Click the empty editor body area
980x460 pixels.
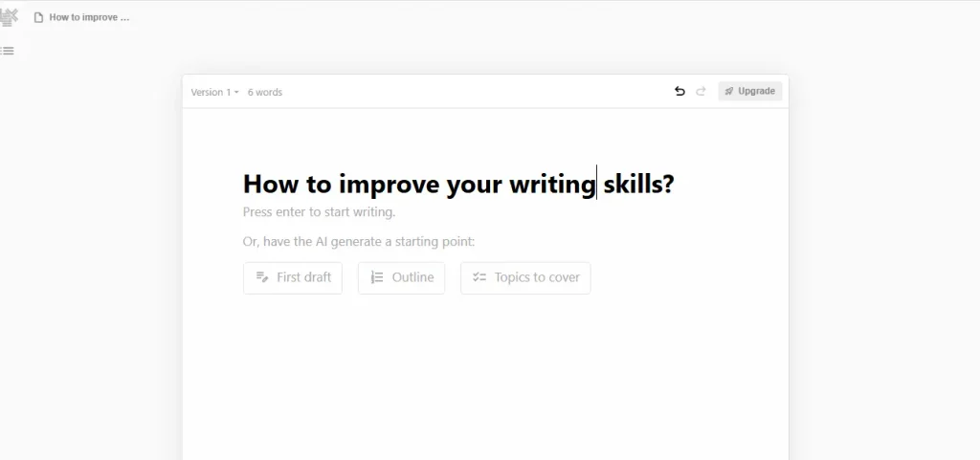click(x=485, y=375)
